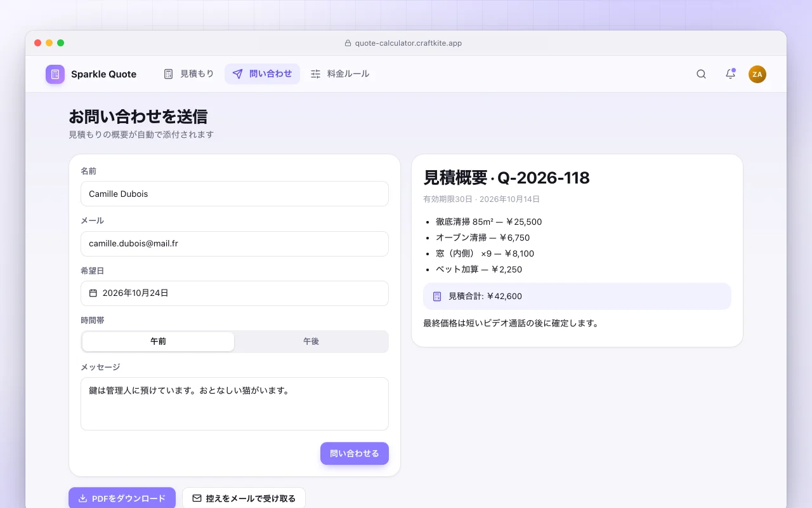The image size is (812, 508).
Task: Click the Sparkle Quote logo icon
Action: click(55, 74)
